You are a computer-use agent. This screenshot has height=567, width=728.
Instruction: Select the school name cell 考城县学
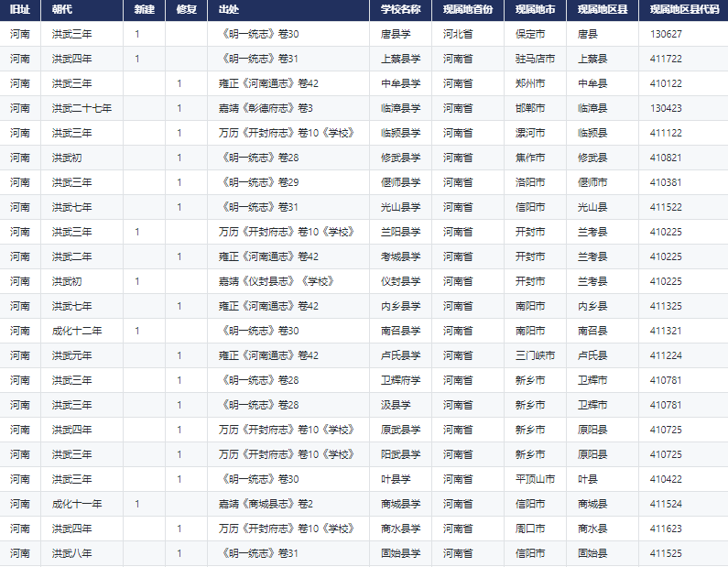tap(401, 256)
